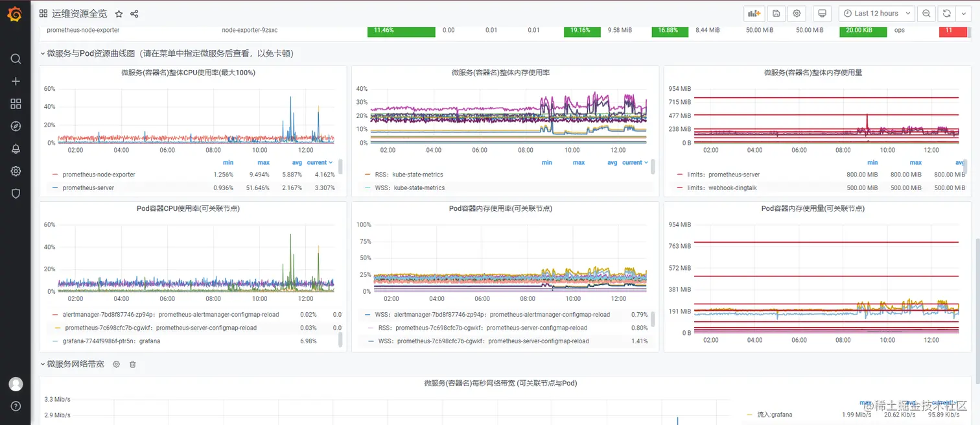
Task: Click the 11.46% cell in node-exporter row
Action: coord(401,30)
